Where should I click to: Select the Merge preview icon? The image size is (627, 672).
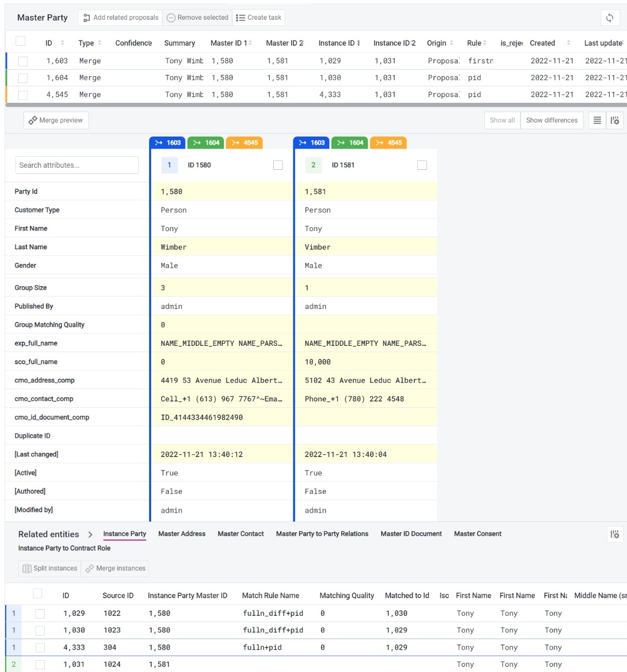[32, 120]
